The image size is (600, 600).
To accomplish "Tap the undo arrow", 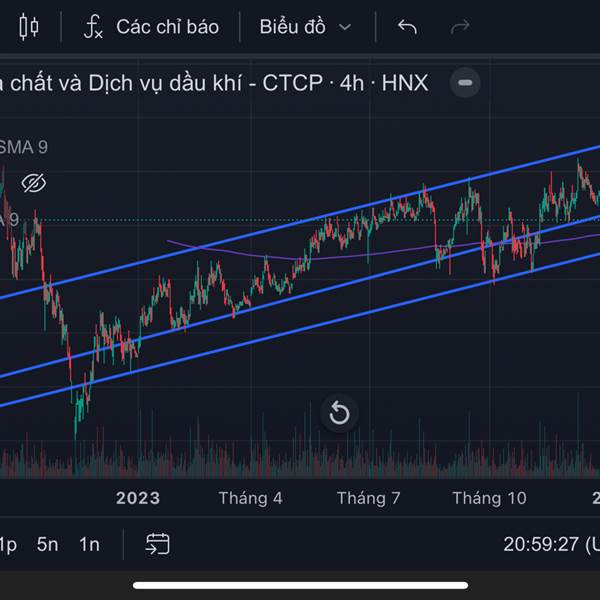I will click(407, 27).
